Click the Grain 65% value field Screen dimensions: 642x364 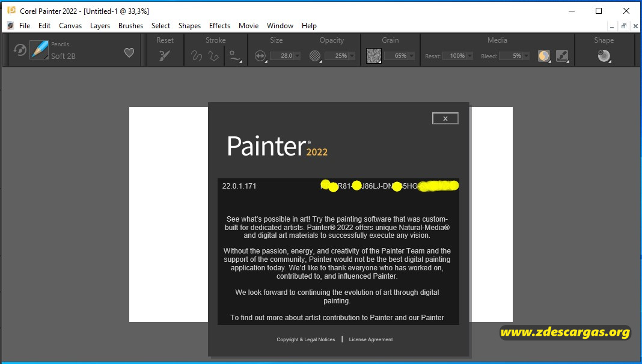(396, 56)
